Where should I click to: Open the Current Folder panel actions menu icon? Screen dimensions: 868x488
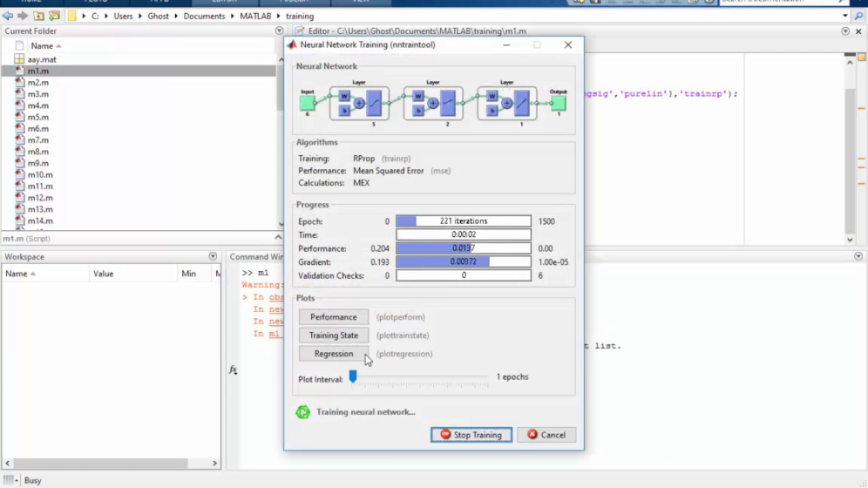(279, 30)
